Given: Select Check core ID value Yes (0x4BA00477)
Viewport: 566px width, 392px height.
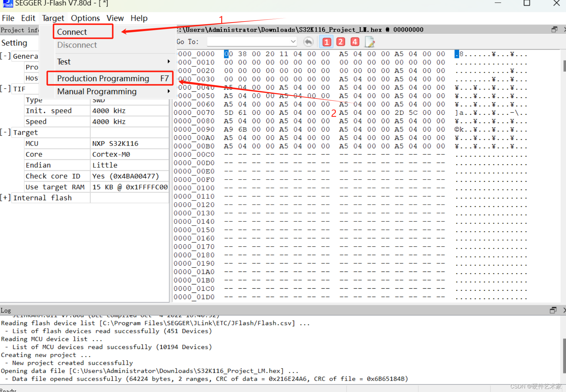Looking at the screenshot, I should click(x=126, y=176).
